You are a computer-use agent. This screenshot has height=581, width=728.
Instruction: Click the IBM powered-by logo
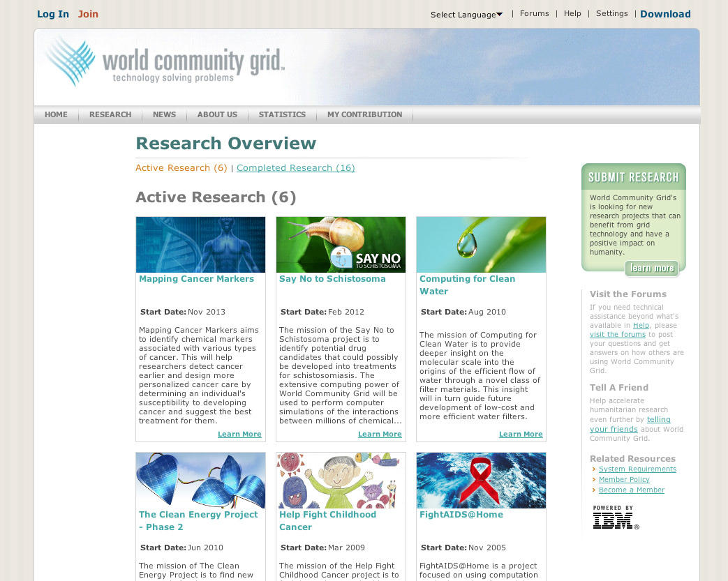pos(616,518)
